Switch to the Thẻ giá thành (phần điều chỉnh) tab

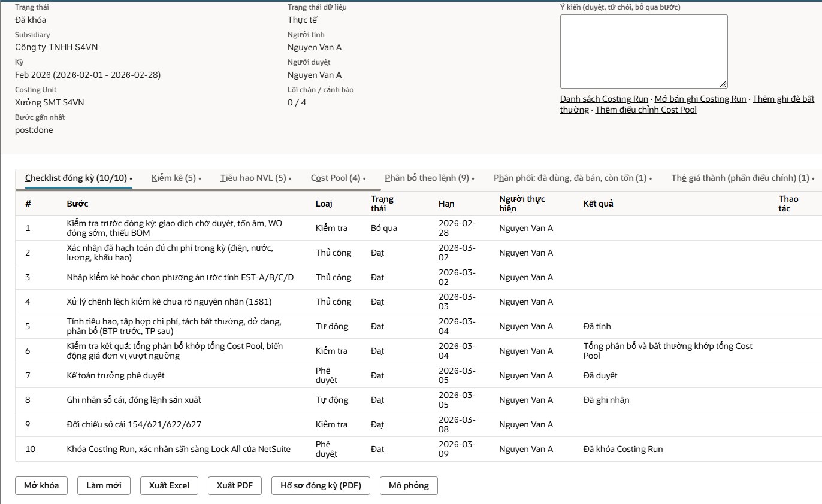743,178
